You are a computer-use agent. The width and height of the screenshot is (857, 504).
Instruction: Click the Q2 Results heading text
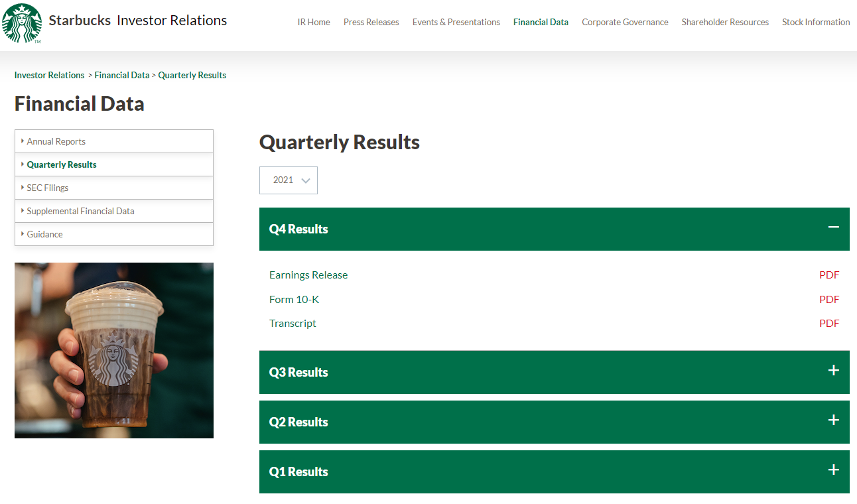[298, 422]
